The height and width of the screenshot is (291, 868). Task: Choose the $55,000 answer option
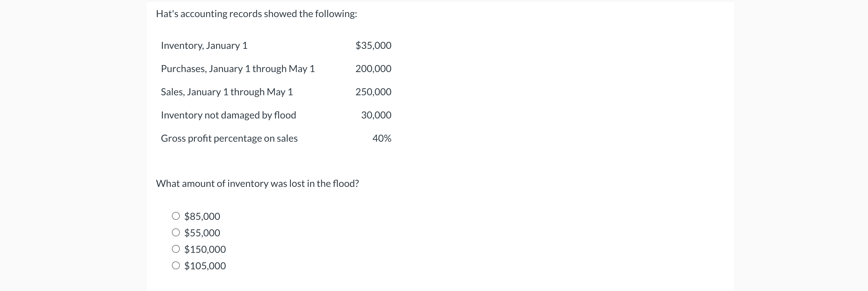(176, 232)
